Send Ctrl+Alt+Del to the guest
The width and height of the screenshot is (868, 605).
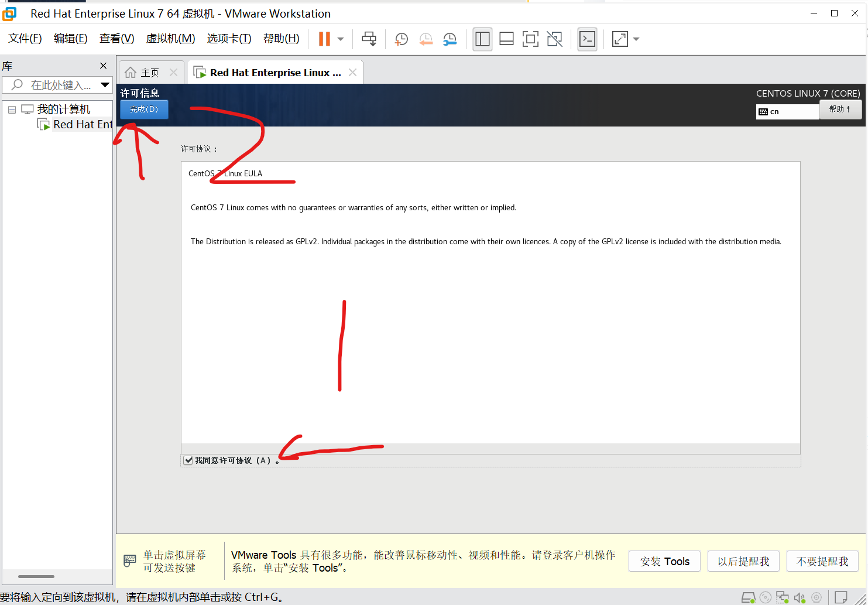(x=369, y=39)
